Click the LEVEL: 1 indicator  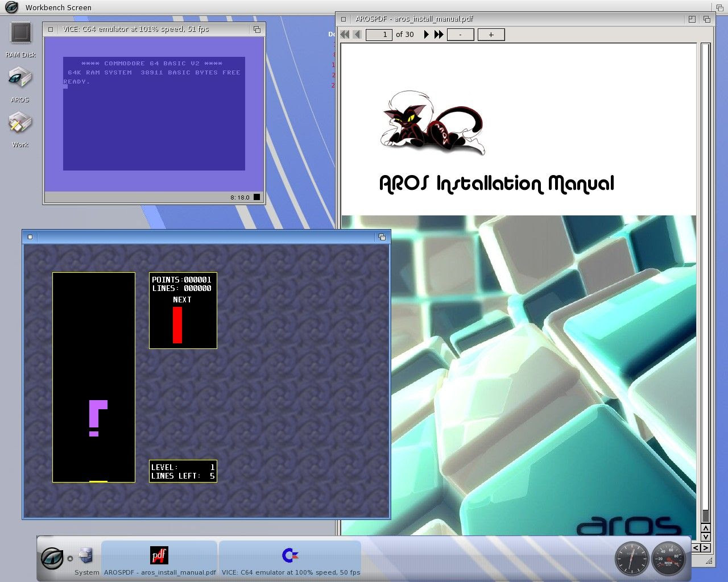coord(183,467)
